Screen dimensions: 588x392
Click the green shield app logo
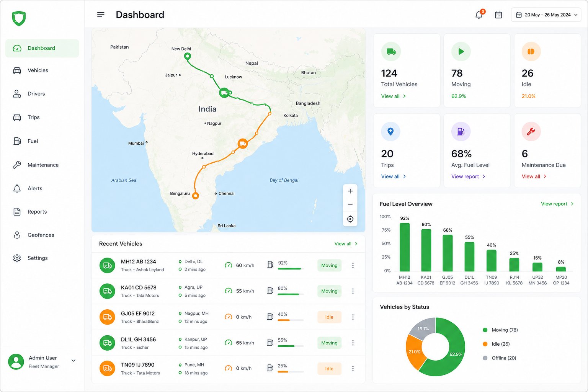coord(19,18)
